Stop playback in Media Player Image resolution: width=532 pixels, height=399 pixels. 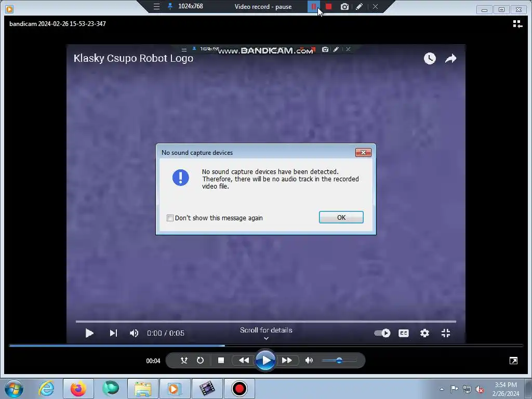[221, 361]
